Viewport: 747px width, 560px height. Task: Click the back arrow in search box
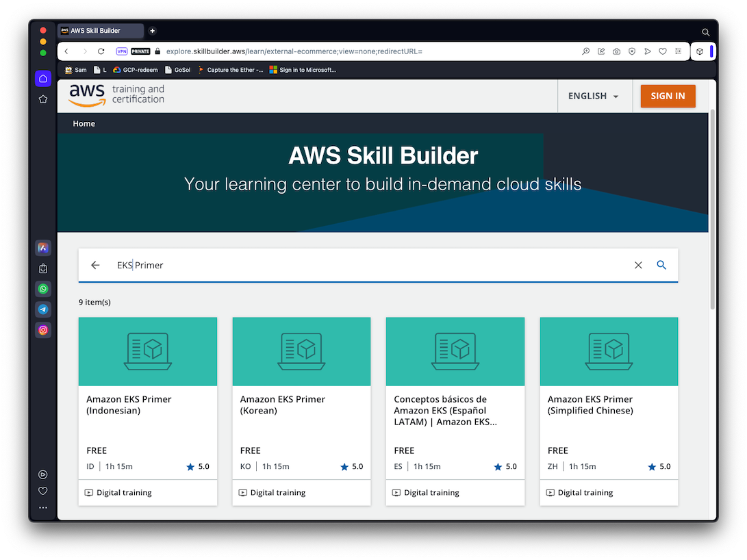(95, 265)
